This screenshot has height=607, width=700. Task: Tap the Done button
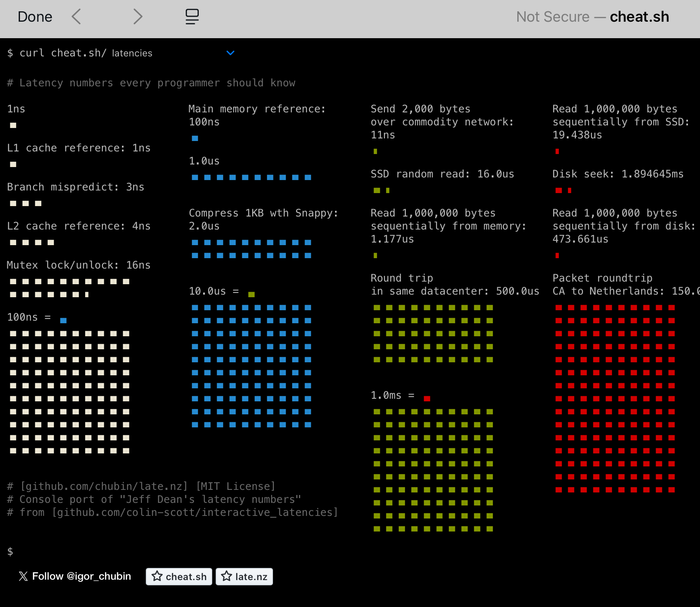35,17
